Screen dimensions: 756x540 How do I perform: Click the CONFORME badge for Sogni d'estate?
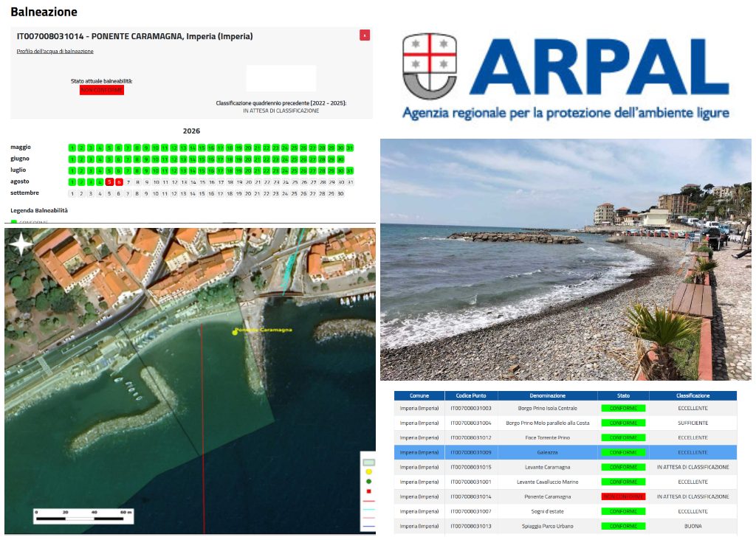point(623,511)
